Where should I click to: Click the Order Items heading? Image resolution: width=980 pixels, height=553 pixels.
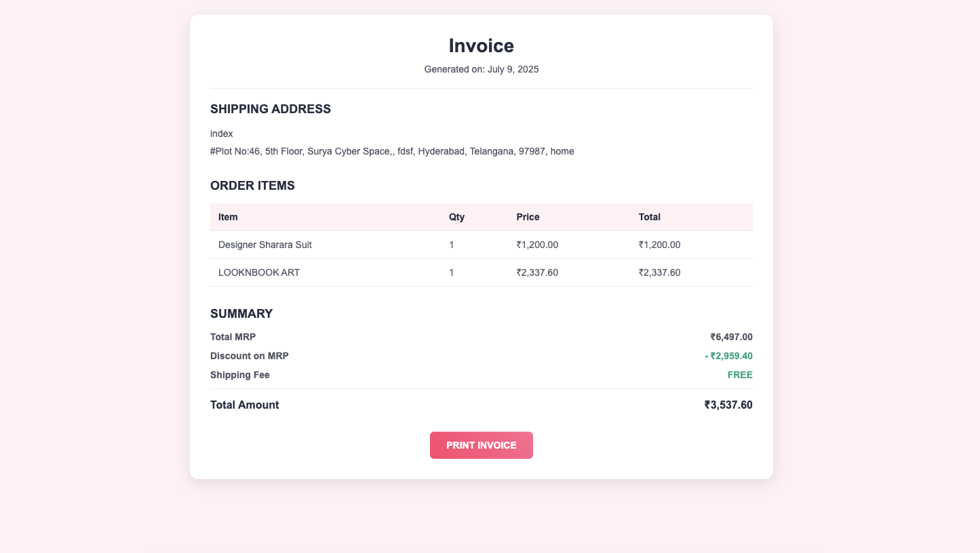tap(252, 186)
